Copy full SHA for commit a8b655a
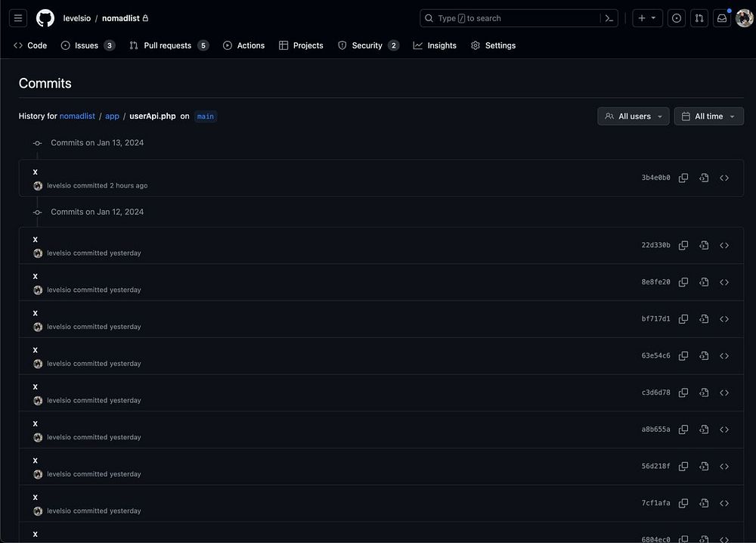Screen dimensions: 756x543 coord(683,430)
